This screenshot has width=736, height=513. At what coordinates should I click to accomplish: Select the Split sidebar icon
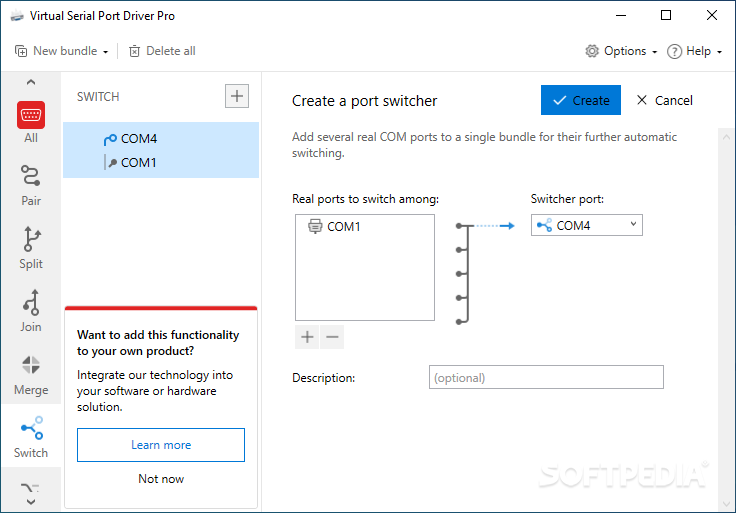[31, 248]
